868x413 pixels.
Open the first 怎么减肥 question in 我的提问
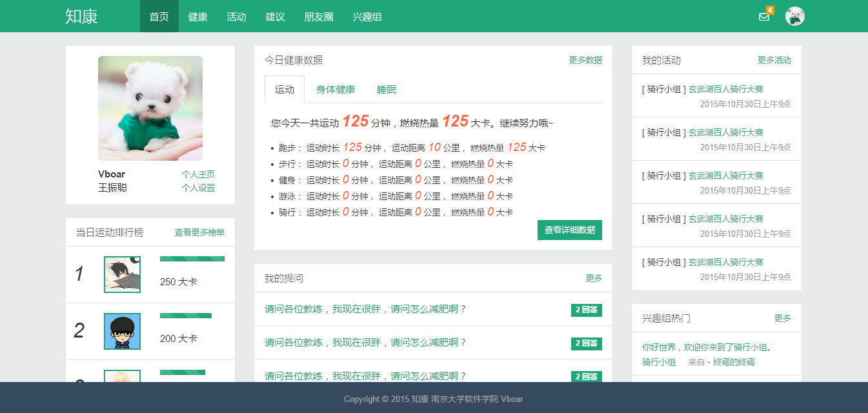(x=365, y=309)
